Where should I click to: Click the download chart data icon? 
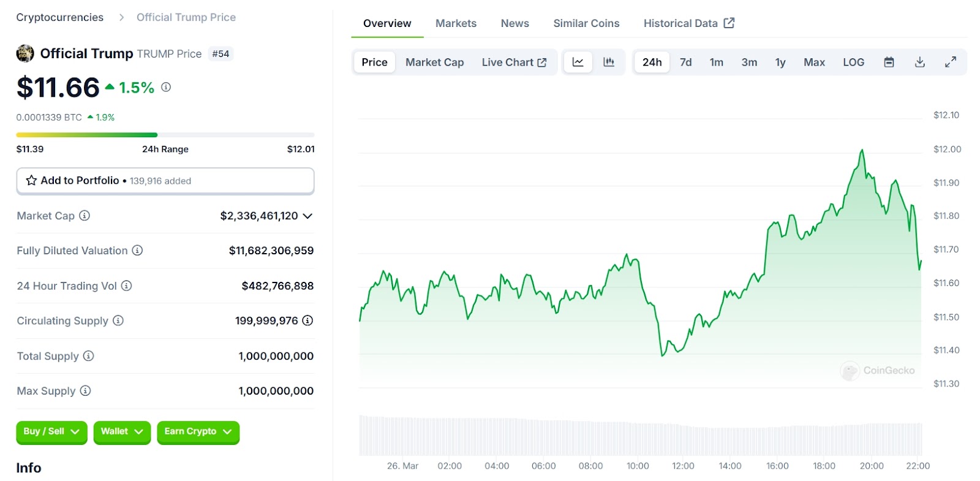tap(919, 62)
